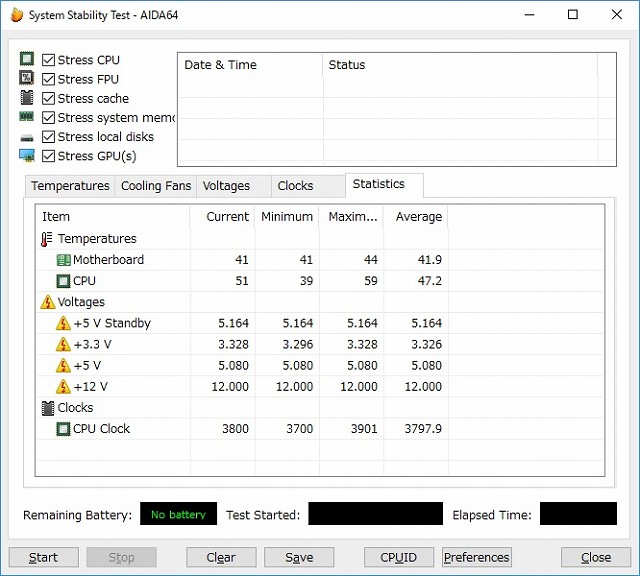Click the bolt icon next to +5 V row
The image size is (640, 576).
(x=63, y=366)
